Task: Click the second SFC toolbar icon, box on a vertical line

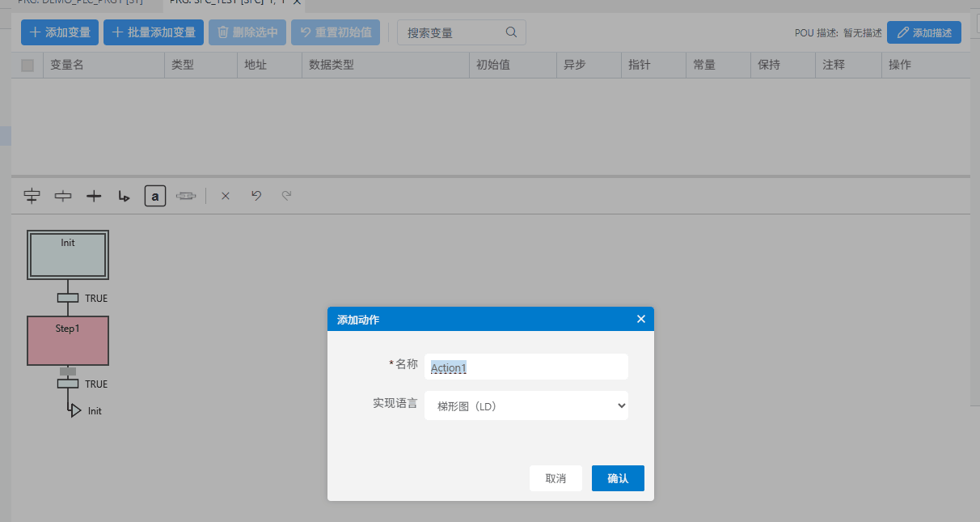Action: point(63,195)
